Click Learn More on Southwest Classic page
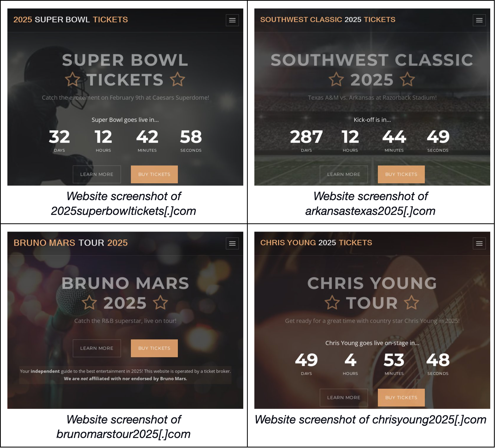The height and width of the screenshot is (448, 495). 344,174
